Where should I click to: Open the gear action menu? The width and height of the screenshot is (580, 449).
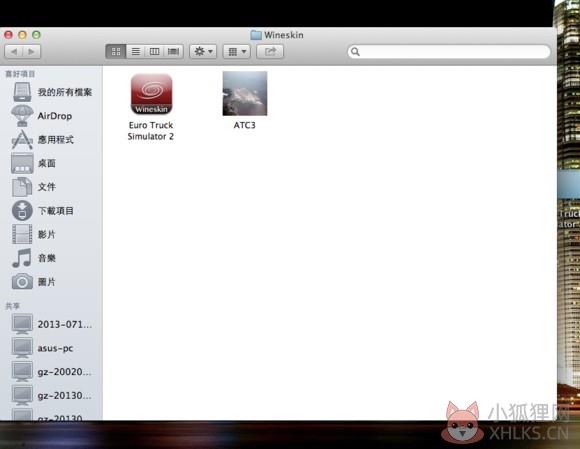(x=203, y=51)
